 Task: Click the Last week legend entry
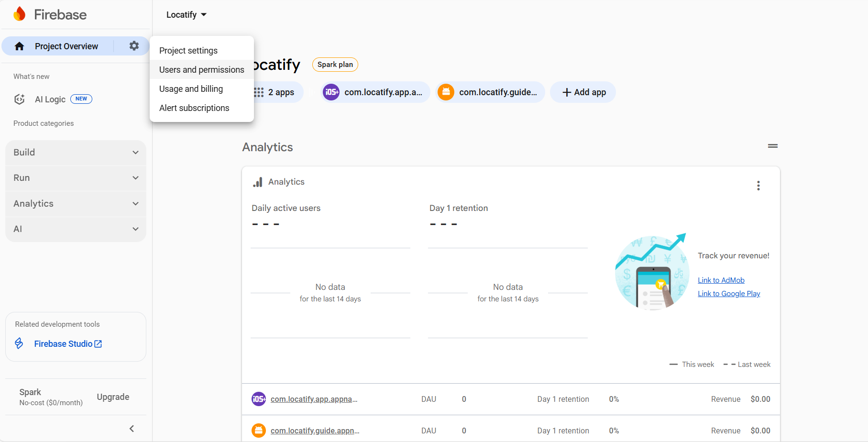click(747, 365)
